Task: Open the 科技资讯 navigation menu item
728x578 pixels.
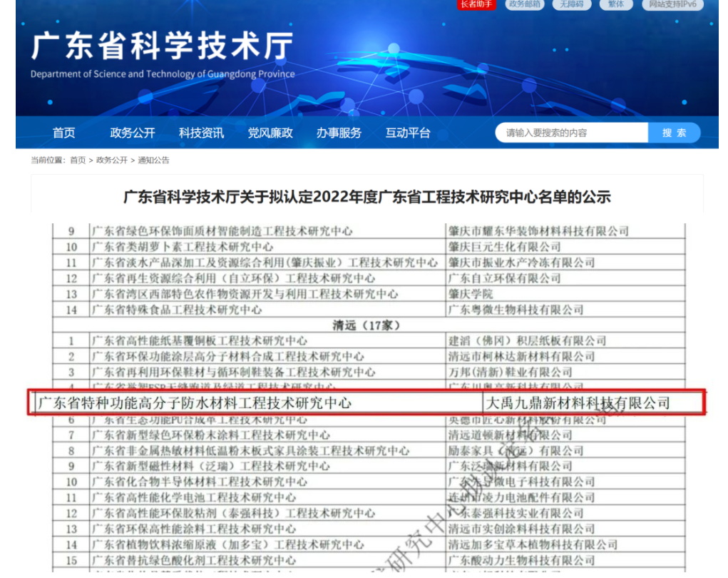Action: tap(201, 133)
